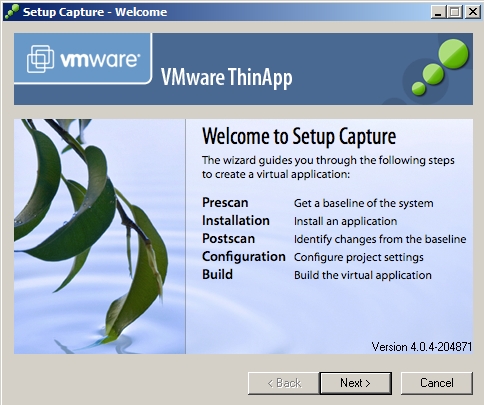Close the Setup Capture window
Image resolution: width=484 pixels, height=405 pixels.
(473, 12)
